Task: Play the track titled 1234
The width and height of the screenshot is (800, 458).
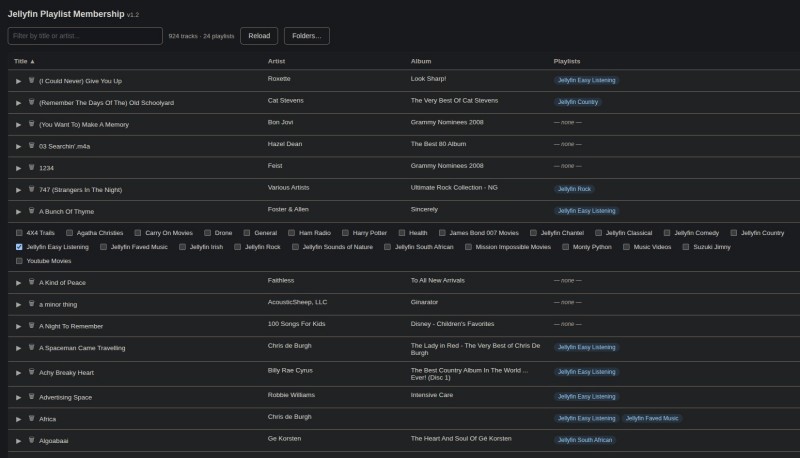Action: pos(18,168)
